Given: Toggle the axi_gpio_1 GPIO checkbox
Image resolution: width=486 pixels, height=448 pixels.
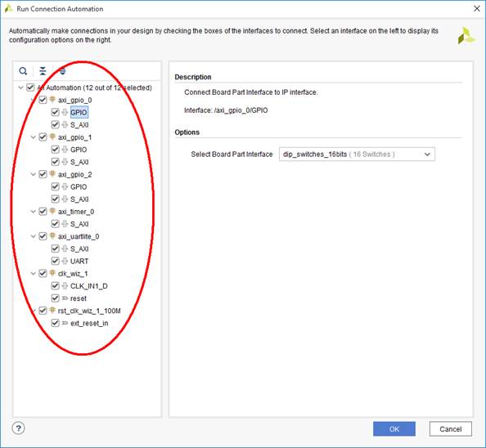Looking at the screenshot, I should point(55,150).
